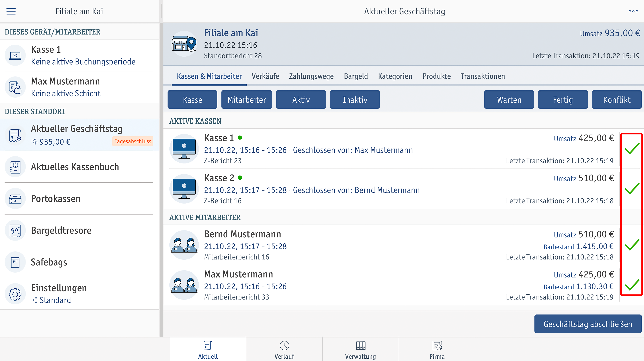This screenshot has width=644, height=361.
Task: Click Geschäftstag abschließen button
Action: coord(588,324)
